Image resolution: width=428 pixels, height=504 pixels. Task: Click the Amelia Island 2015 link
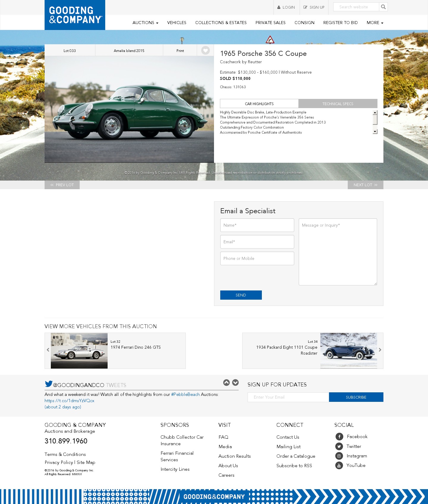129,50
